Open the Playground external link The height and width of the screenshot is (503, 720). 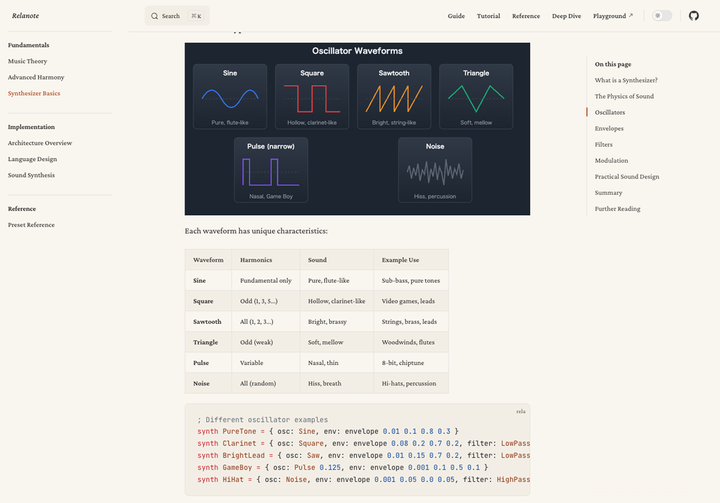(612, 16)
